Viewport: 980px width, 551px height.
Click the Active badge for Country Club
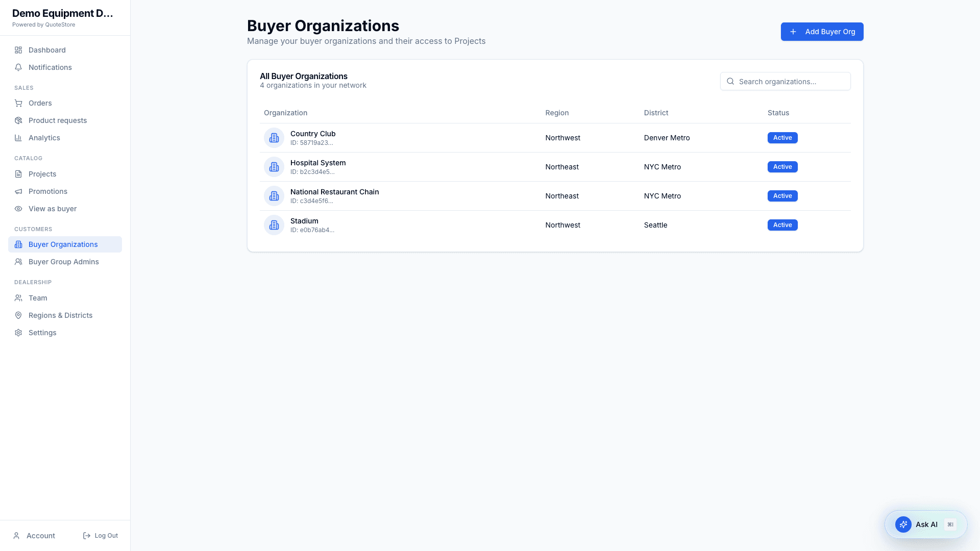pos(782,138)
